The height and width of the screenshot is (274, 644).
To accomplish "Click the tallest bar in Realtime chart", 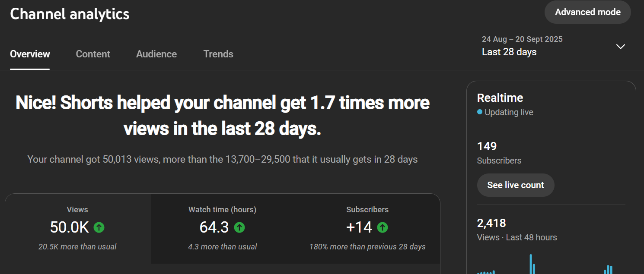I will point(531,264).
